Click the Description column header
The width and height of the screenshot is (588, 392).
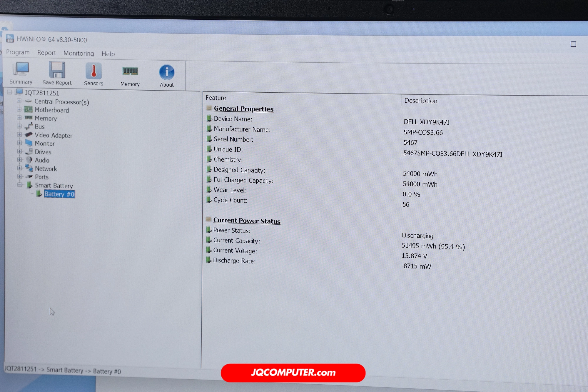coord(420,101)
